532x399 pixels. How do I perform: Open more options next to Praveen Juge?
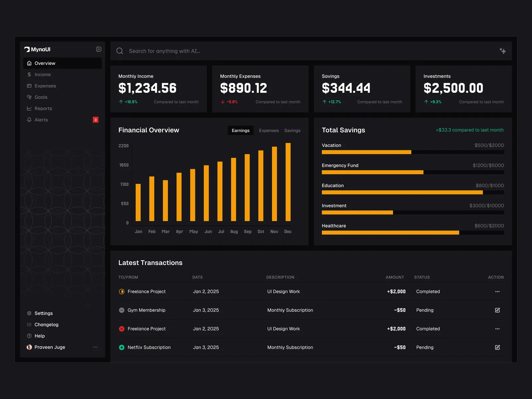95,347
